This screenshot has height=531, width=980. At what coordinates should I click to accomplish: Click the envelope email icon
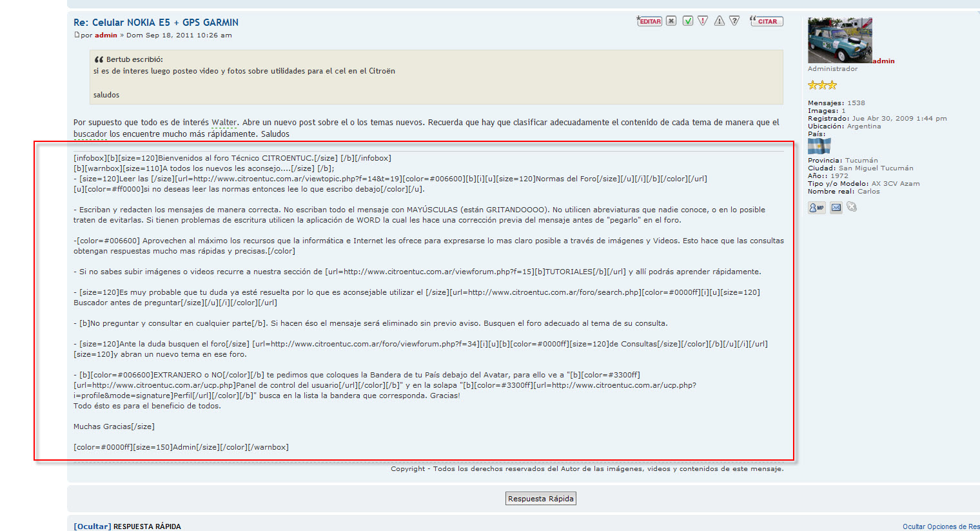(836, 208)
